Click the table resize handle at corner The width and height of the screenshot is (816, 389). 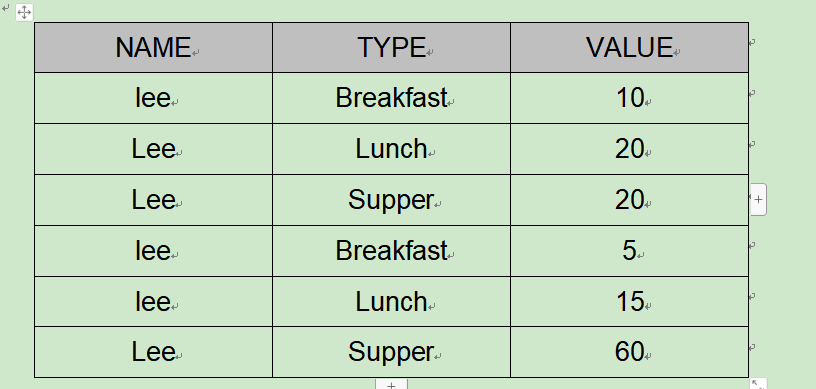(x=758, y=384)
